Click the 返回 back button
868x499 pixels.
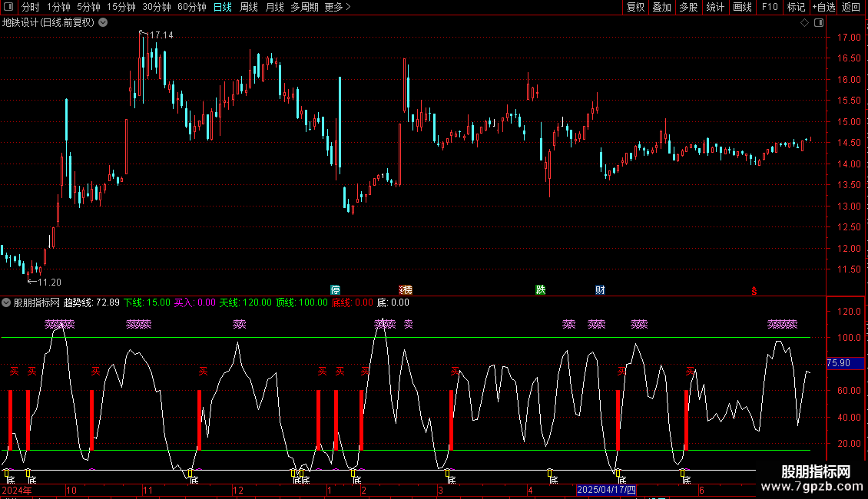click(851, 7)
